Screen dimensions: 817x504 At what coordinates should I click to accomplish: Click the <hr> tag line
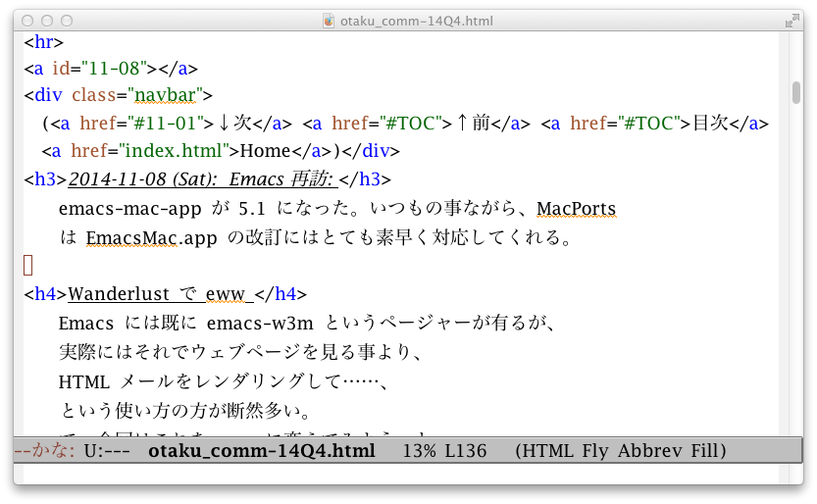[44, 41]
